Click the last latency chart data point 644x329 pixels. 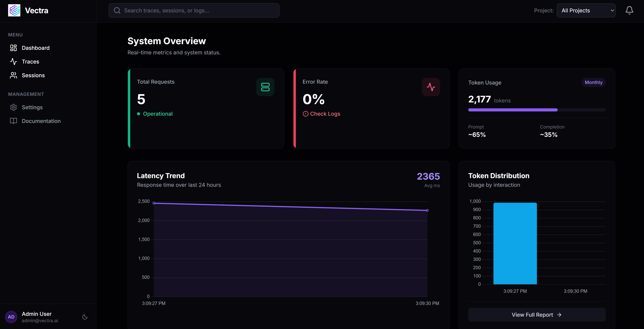[427, 210]
